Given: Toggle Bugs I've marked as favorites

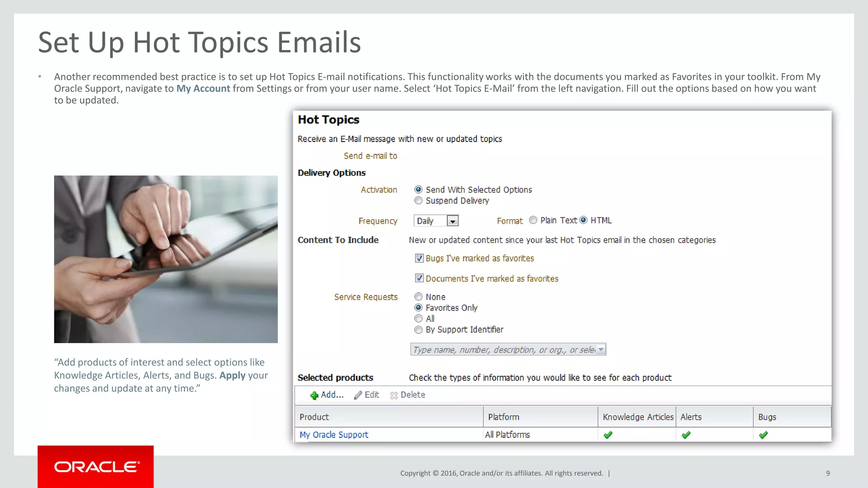Looking at the screenshot, I should click(x=419, y=258).
